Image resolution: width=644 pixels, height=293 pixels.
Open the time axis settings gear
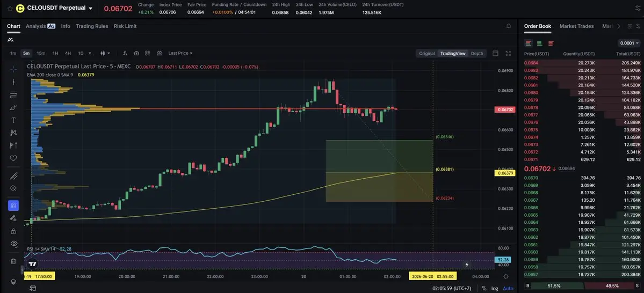click(506, 276)
